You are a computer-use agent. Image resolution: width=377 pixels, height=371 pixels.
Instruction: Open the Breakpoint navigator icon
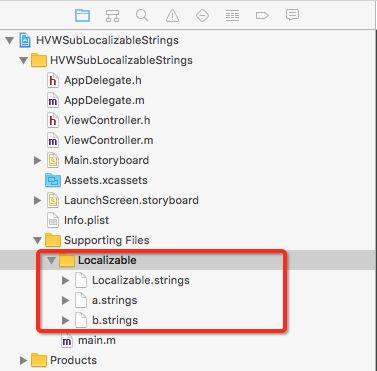coord(262,15)
